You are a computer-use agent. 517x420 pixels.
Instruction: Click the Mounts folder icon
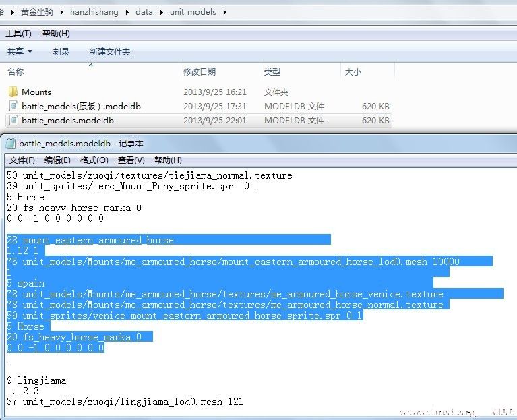(x=13, y=92)
